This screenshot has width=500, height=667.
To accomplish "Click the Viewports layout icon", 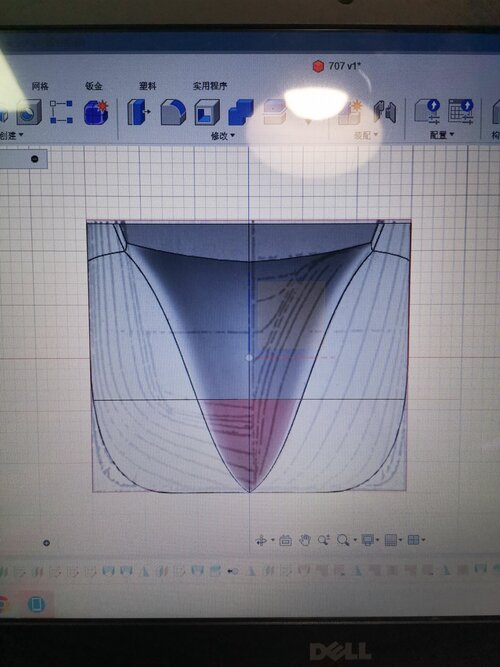I will (x=413, y=540).
